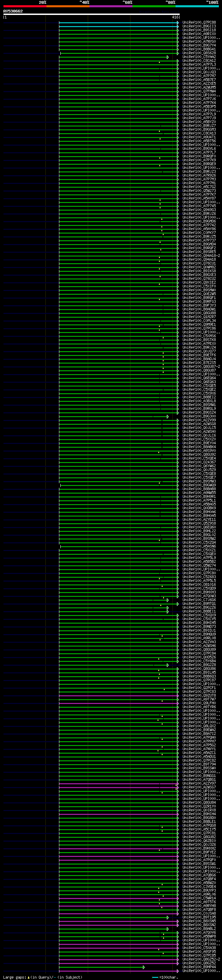The height and width of the screenshot is (980, 222).
Task: Click the query name AV530662
Action: [13, 11]
